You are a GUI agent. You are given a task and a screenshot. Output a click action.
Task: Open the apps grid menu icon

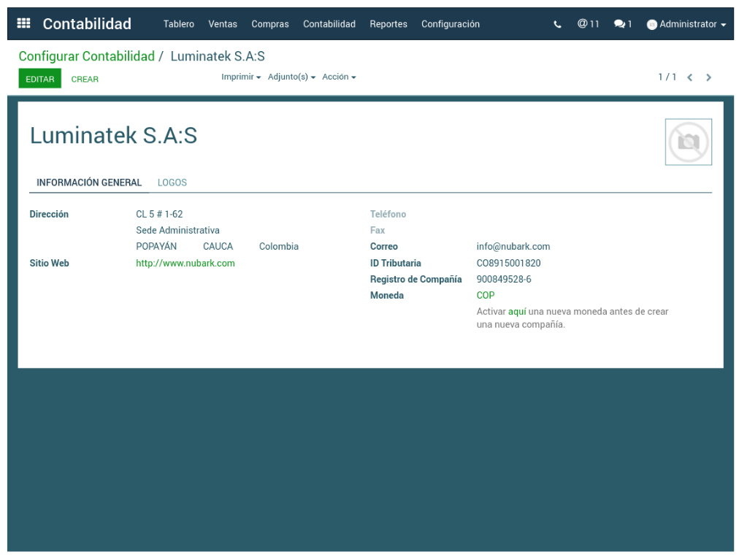[x=23, y=23]
